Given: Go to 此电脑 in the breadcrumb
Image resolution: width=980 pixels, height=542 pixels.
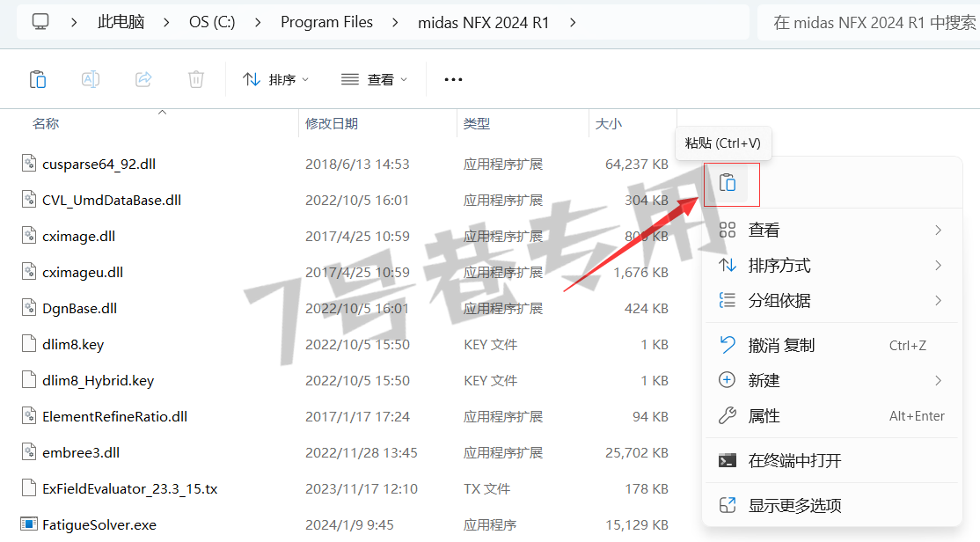Looking at the screenshot, I should 121,23.
